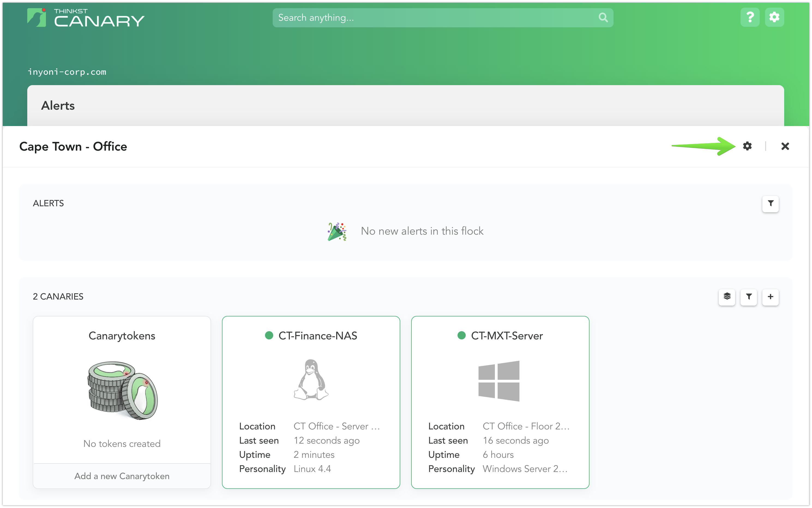Click '12 seconds ago' last seen value

point(327,440)
